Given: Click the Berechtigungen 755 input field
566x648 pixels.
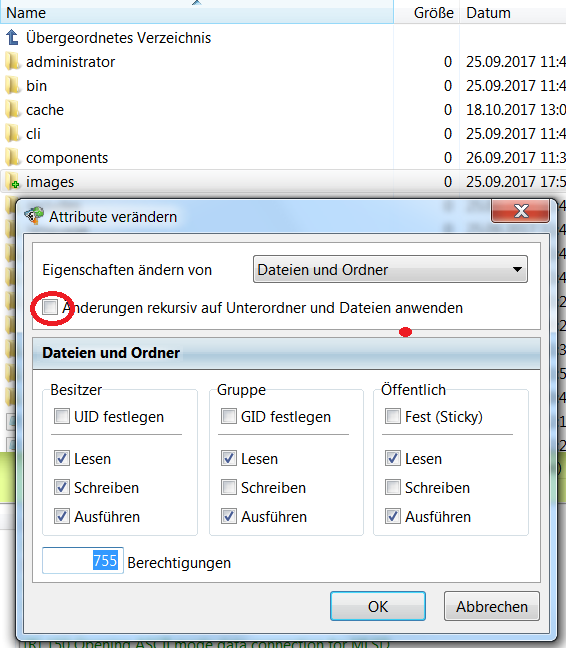Looking at the screenshot, I should click(83, 561).
